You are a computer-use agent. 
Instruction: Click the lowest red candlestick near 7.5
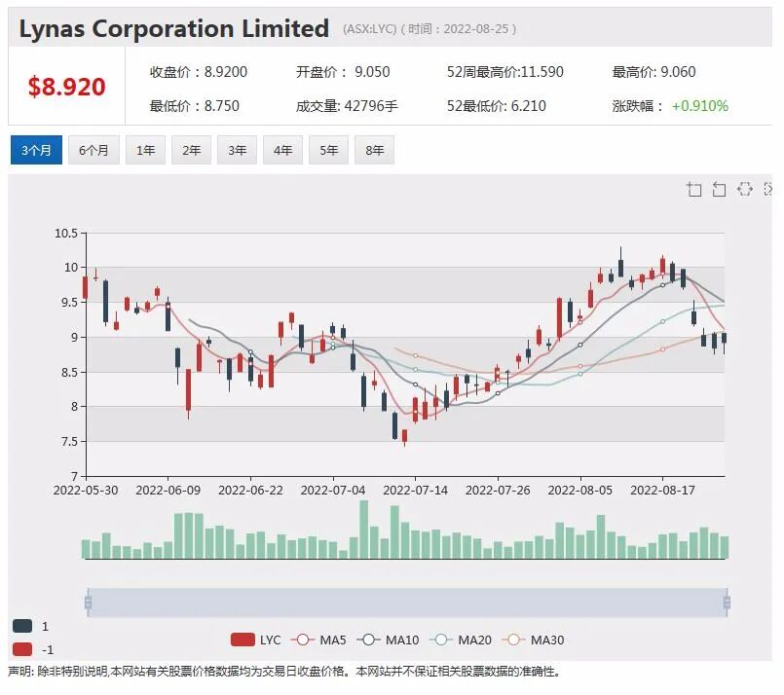404,436
